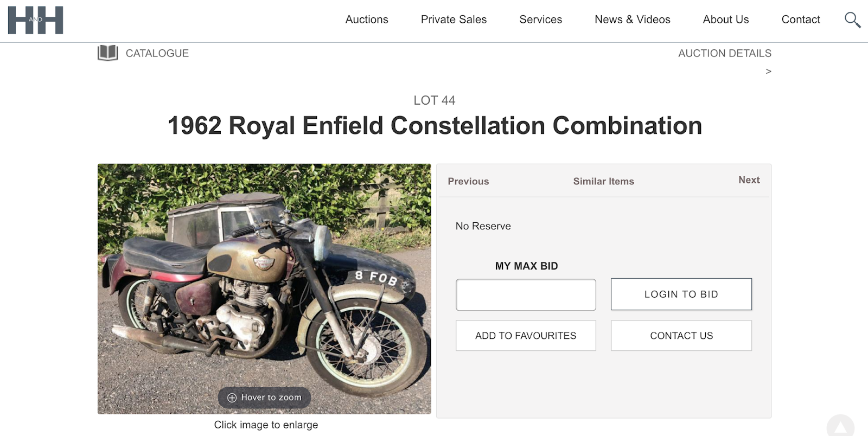
Task: Open search using the magnifier icon
Action: [852, 20]
